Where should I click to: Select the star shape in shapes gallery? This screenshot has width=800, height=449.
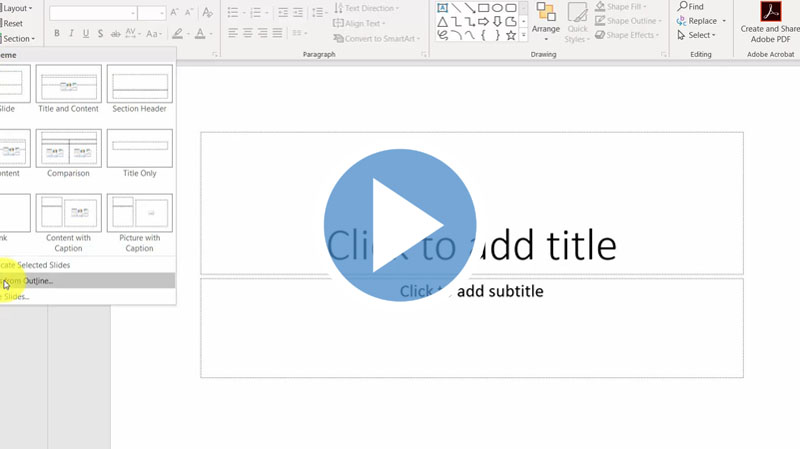(510, 35)
